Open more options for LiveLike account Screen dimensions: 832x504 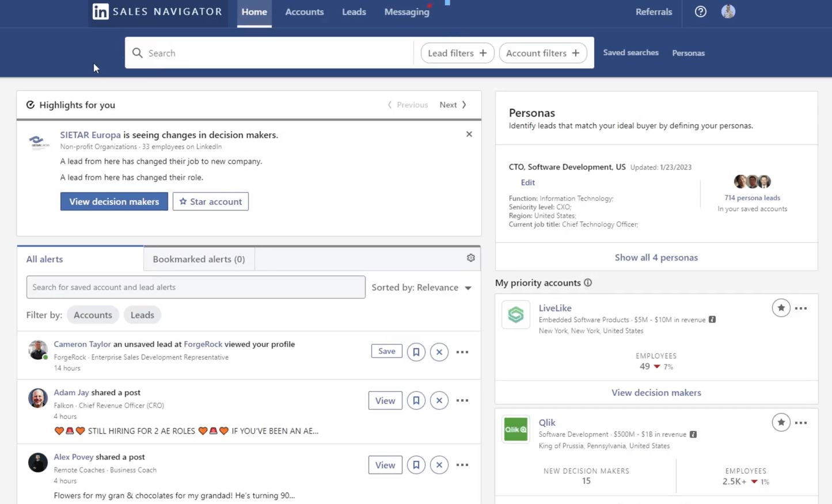click(801, 308)
